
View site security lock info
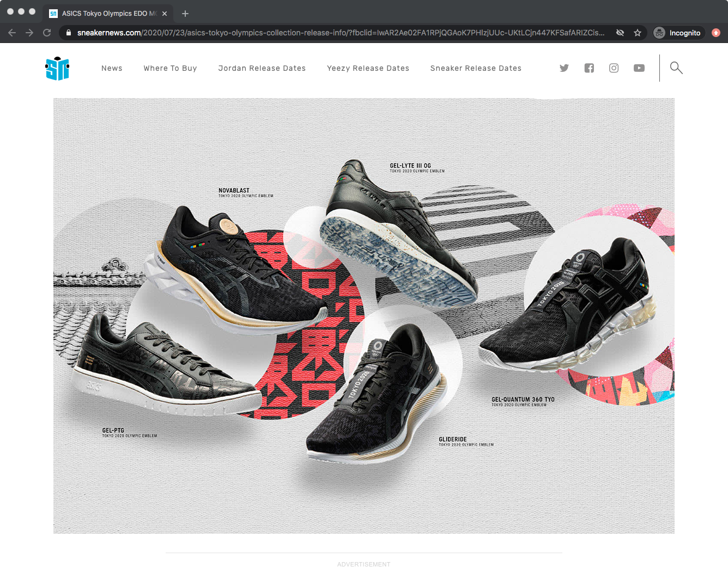coord(69,33)
